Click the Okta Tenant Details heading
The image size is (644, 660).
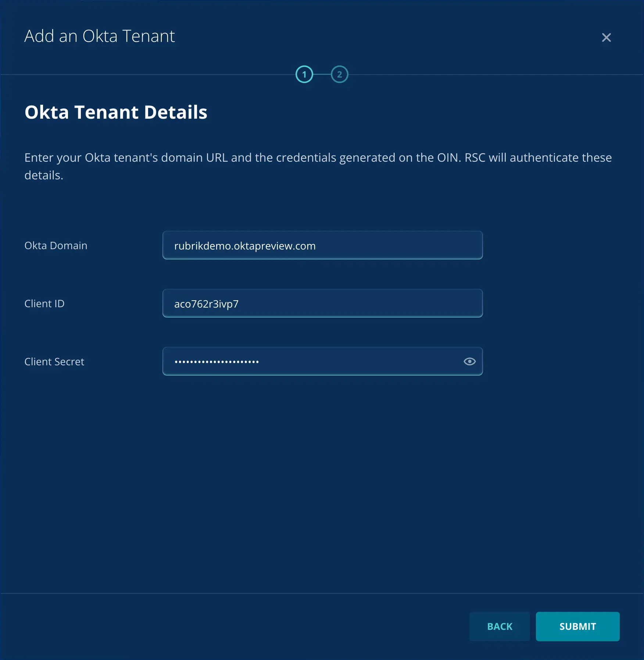[x=116, y=112]
